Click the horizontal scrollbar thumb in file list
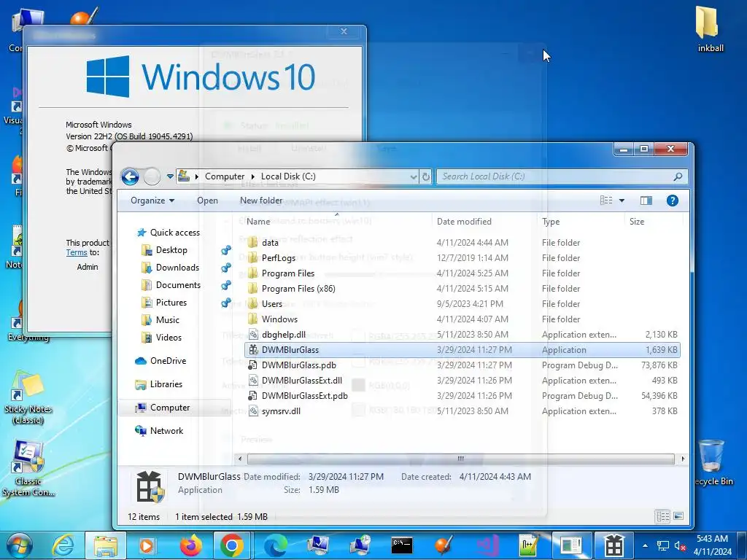Image resolution: width=747 pixels, height=560 pixels. (460, 459)
